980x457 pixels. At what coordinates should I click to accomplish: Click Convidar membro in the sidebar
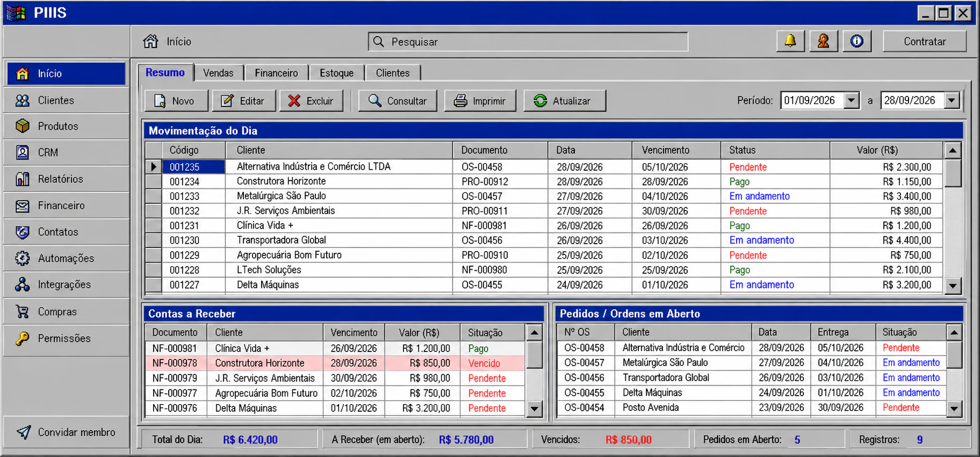[x=66, y=432]
